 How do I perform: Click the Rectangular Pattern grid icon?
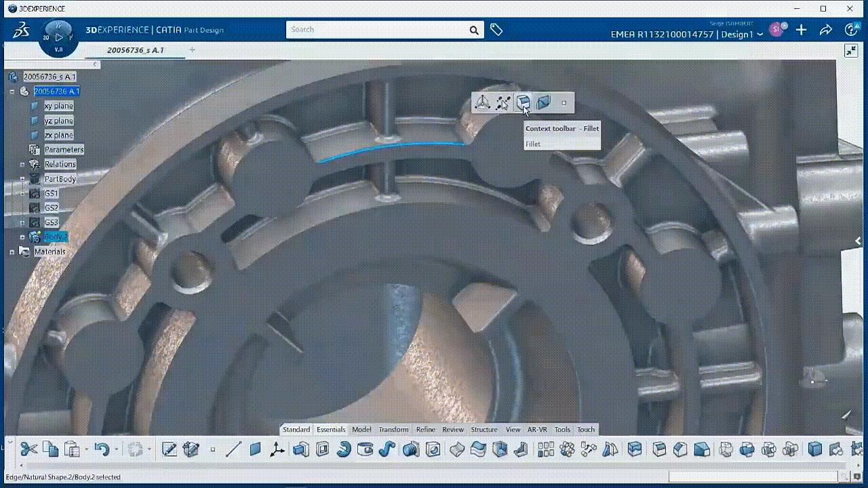coord(545,449)
